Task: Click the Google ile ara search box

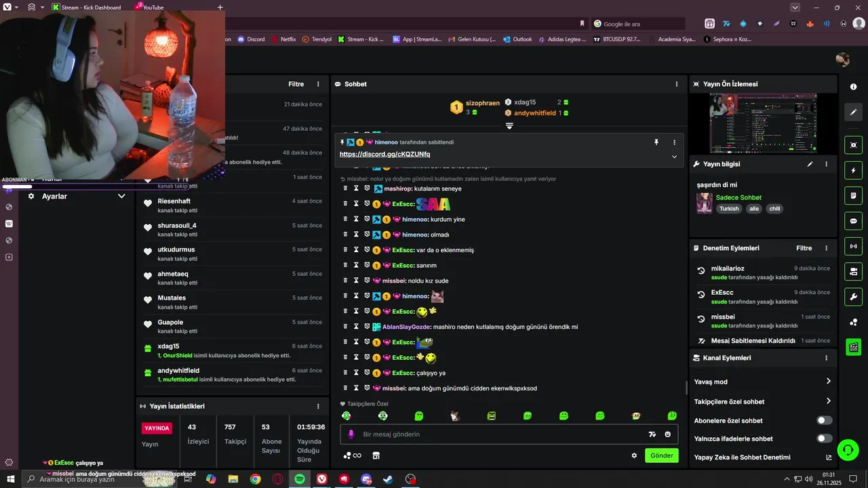Action: 637,24
